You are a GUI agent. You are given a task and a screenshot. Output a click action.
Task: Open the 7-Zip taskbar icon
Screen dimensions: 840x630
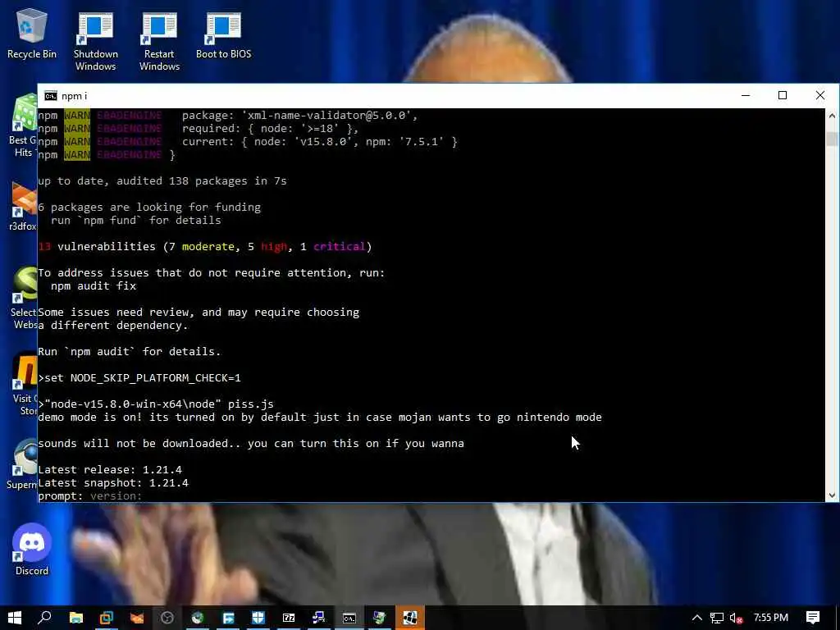click(289, 618)
